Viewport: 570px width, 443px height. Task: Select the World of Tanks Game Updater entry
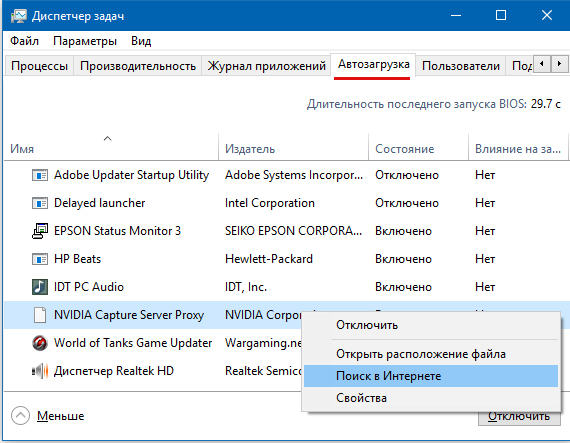pyautogui.click(x=133, y=343)
